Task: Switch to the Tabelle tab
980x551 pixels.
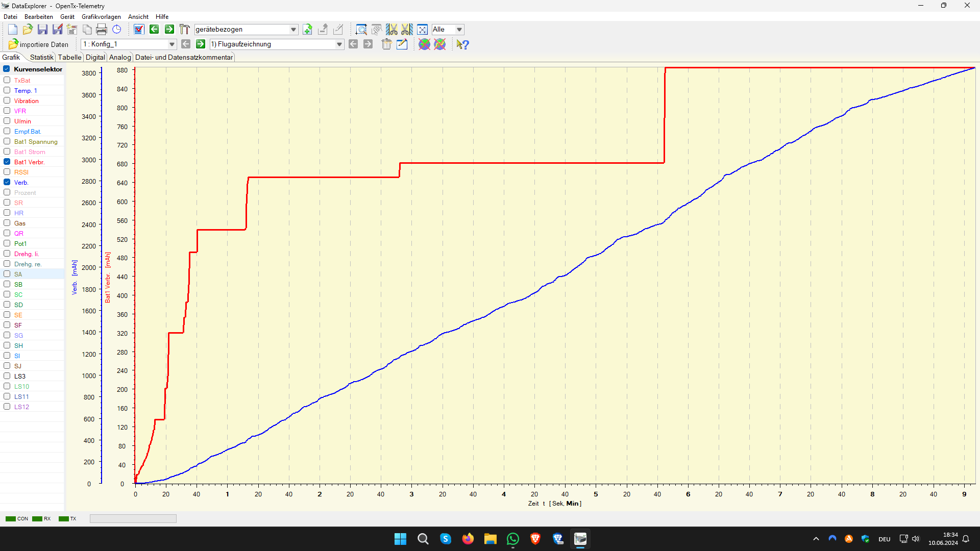Action: (69, 57)
